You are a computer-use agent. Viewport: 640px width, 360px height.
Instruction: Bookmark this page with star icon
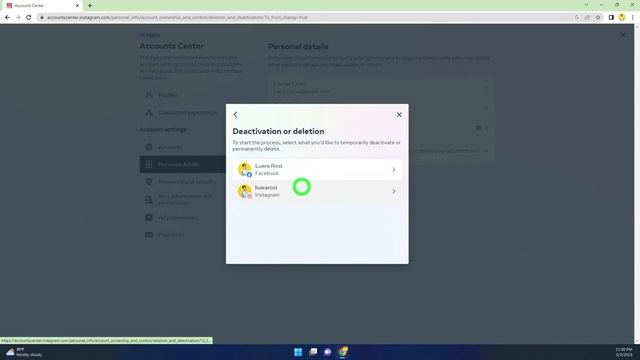point(598,18)
